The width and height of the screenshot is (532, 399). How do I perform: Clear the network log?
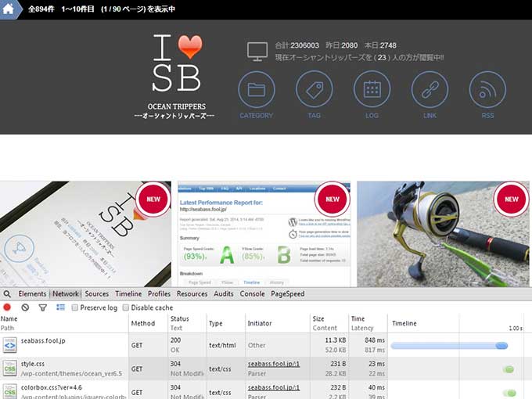pos(25,307)
